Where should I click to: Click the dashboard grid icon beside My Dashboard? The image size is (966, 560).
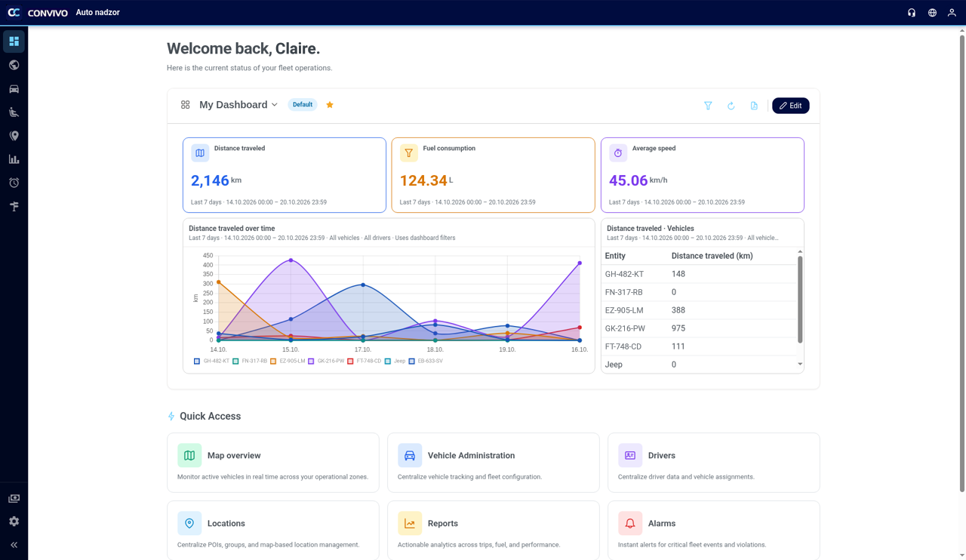coord(185,105)
